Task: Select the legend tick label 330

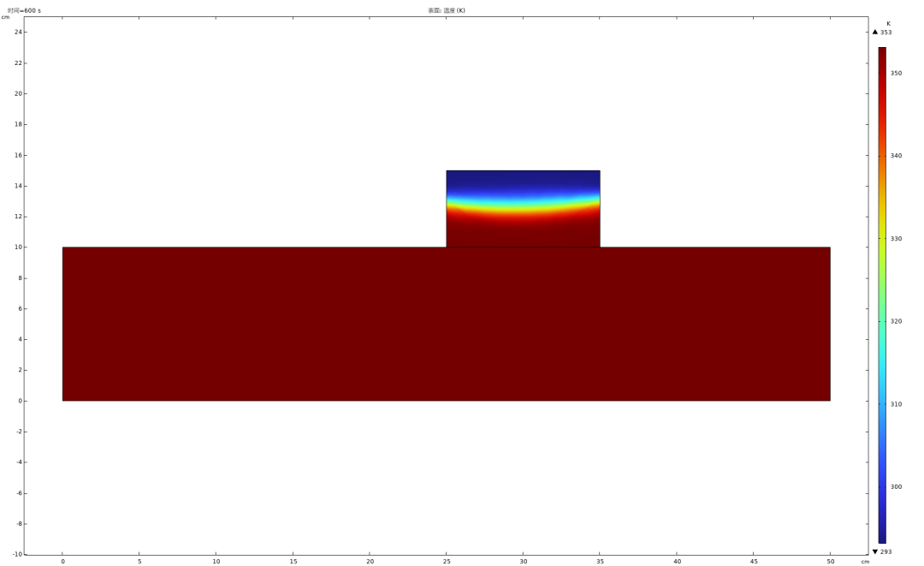Action: coord(896,239)
